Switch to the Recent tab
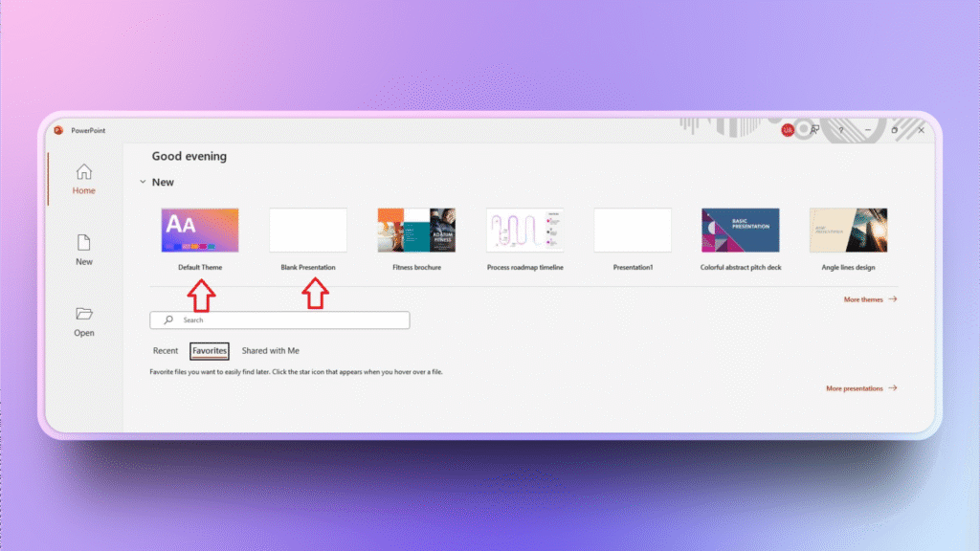This screenshot has width=980, height=551. pos(165,350)
